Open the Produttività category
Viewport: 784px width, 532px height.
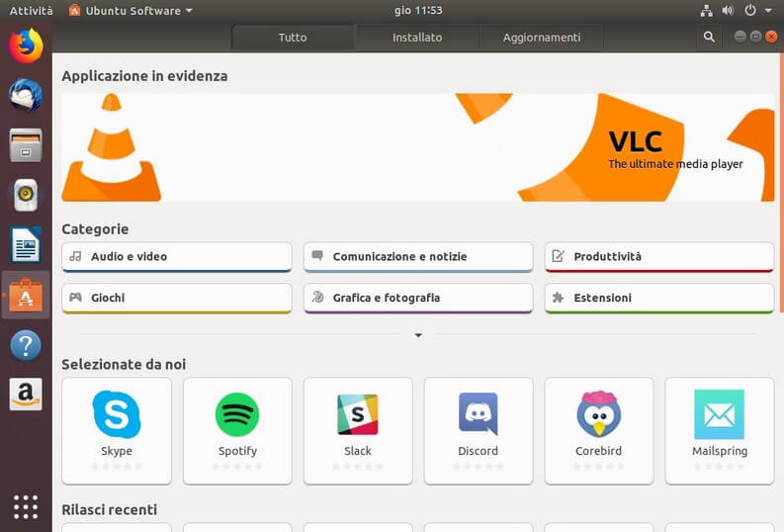659,257
